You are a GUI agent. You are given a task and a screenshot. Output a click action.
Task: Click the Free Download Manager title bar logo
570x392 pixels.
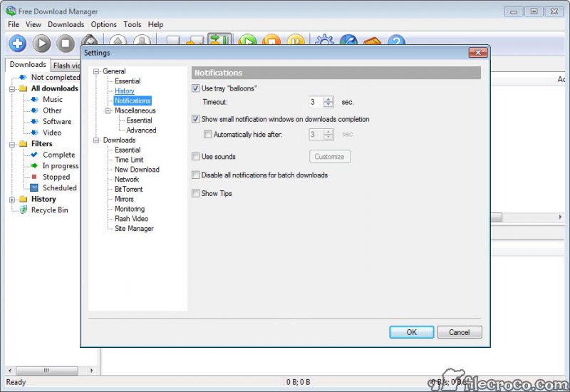tap(11, 11)
